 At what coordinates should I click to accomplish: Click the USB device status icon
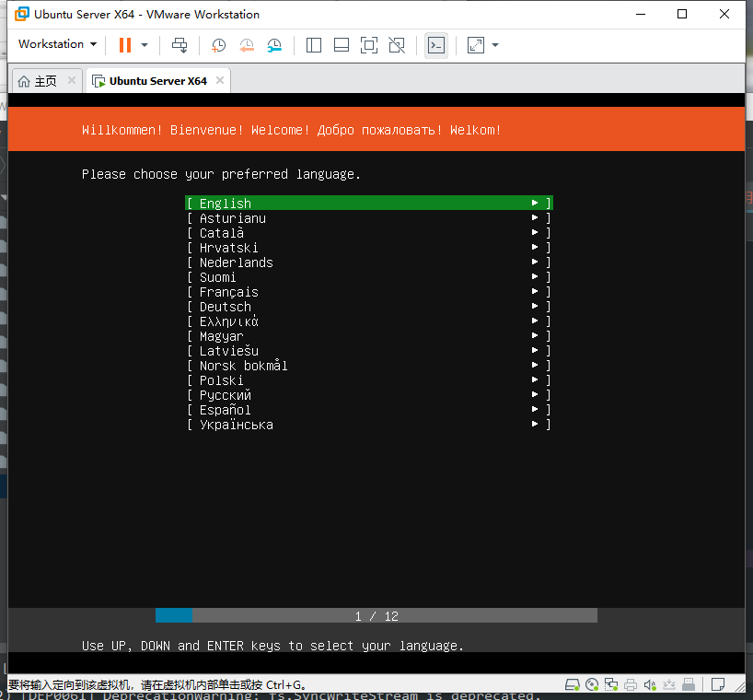tap(689, 684)
